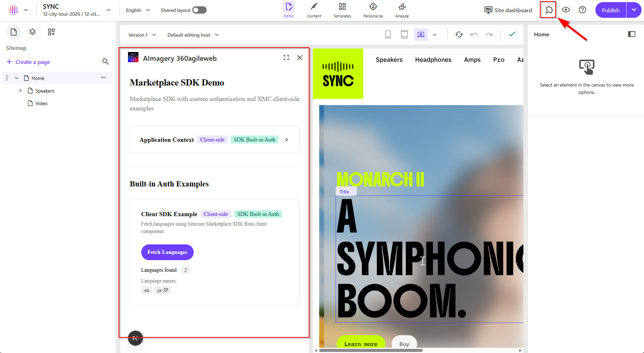
Task: Search the sitemap with magnifier icon
Action: 105,62
